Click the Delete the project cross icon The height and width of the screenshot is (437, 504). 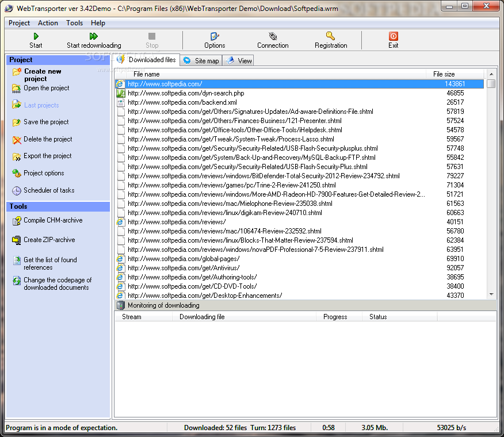pos(17,140)
